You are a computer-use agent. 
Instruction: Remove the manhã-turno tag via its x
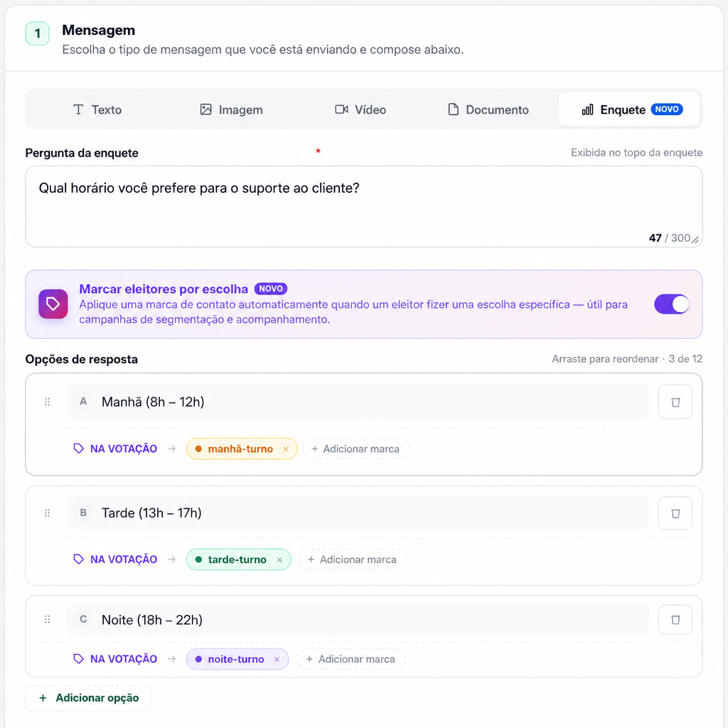286,449
